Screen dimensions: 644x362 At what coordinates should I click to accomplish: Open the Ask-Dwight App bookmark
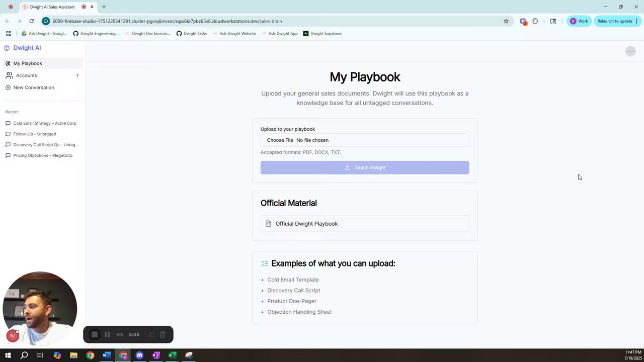tap(280, 34)
